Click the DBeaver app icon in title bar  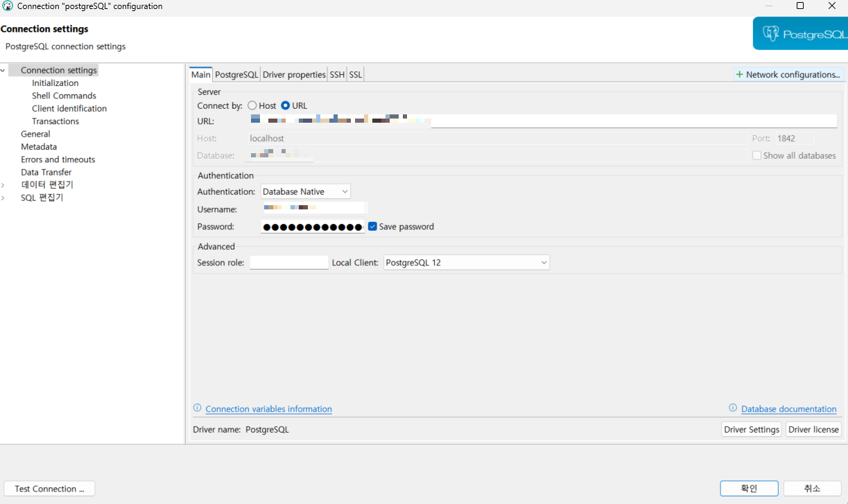(x=8, y=6)
